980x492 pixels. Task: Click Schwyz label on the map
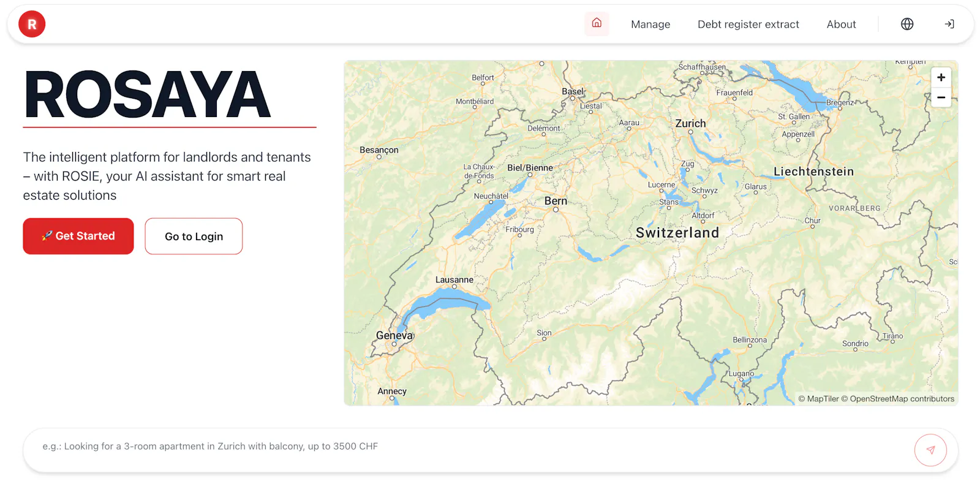(x=704, y=191)
